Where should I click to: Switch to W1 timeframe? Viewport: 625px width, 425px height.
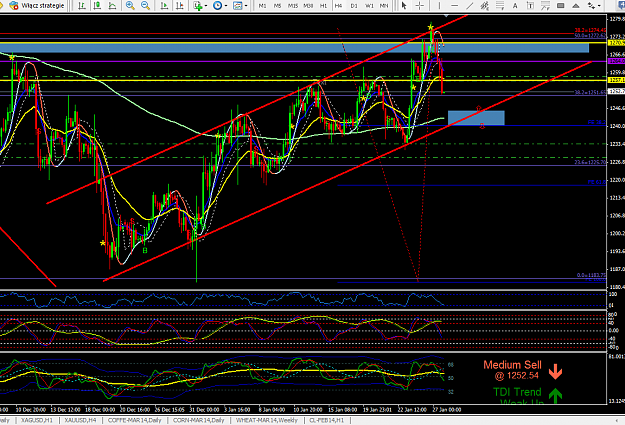(x=369, y=6)
